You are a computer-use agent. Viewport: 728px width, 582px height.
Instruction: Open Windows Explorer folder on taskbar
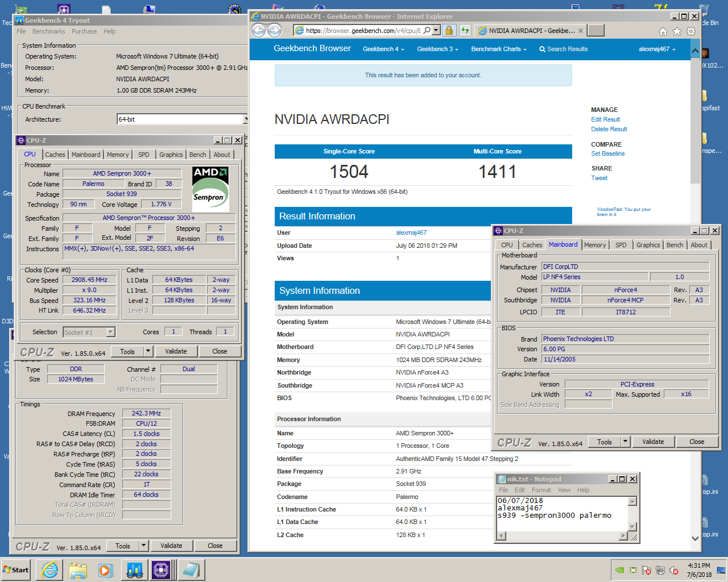78,570
